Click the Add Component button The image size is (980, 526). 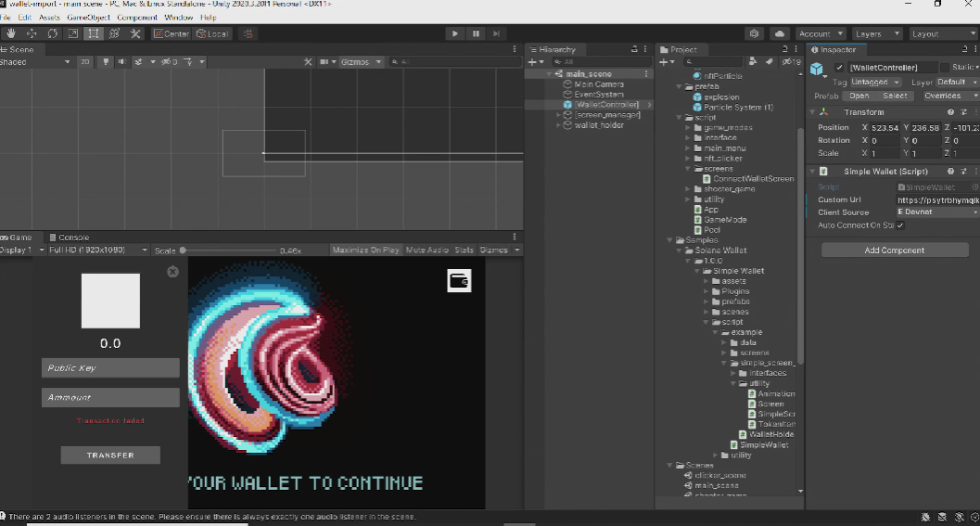[894, 250]
